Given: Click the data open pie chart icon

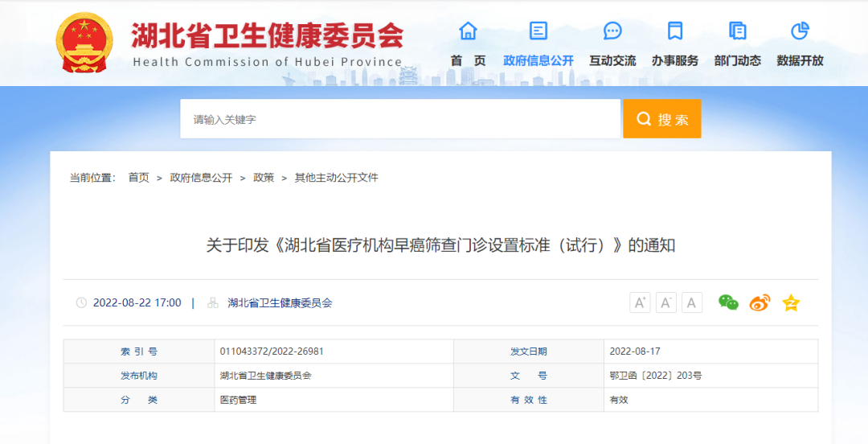Looking at the screenshot, I should point(800,31).
